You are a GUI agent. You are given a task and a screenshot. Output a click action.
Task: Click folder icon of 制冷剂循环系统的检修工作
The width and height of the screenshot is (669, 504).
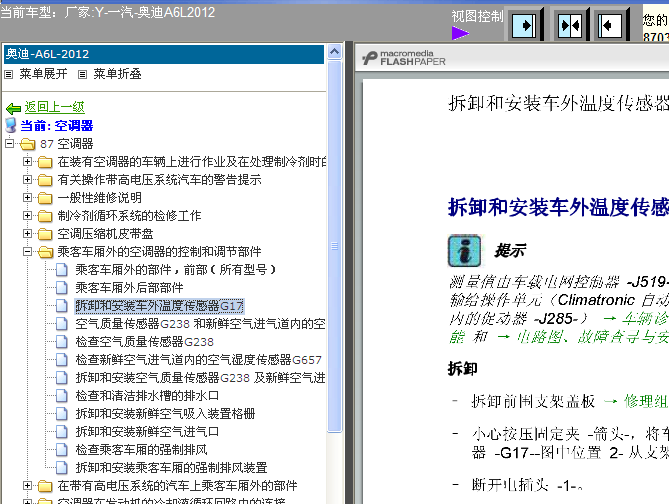click(x=45, y=216)
